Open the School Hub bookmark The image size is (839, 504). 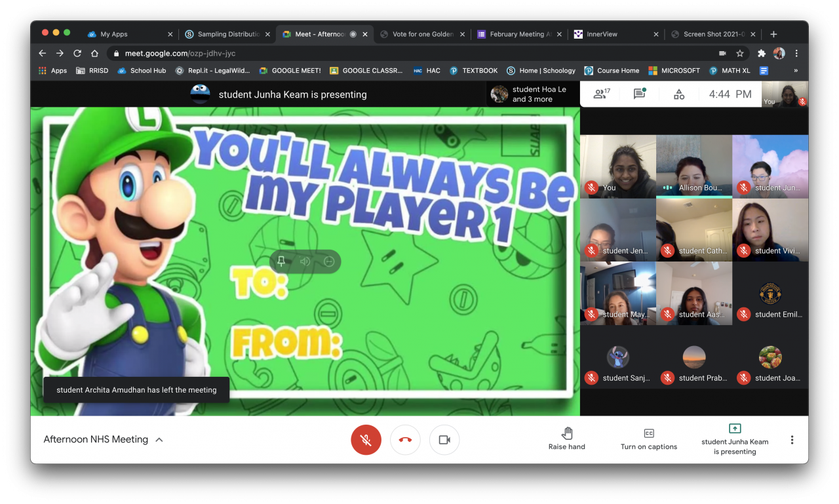[x=142, y=71]
